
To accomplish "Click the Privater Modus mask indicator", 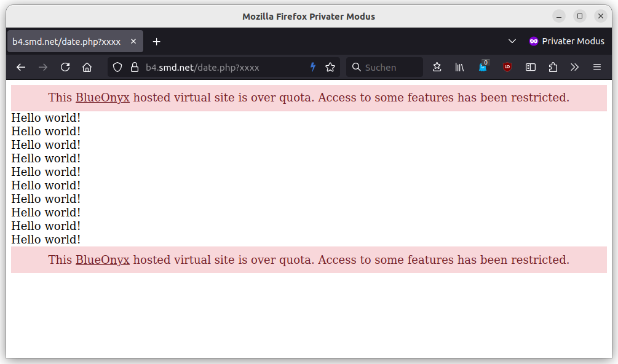I will [x=566, y=41].
